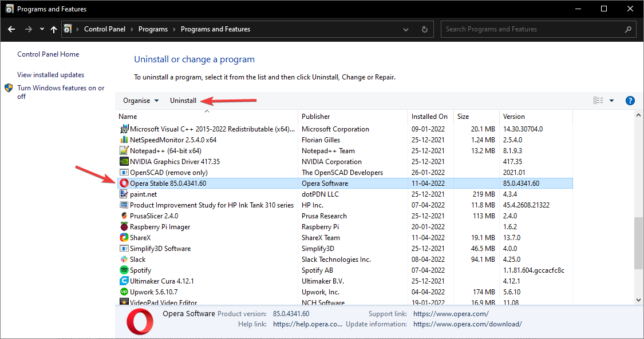
Task: Select the Spotify program icon
Action: pyautogui.click(x=124, y=270)
